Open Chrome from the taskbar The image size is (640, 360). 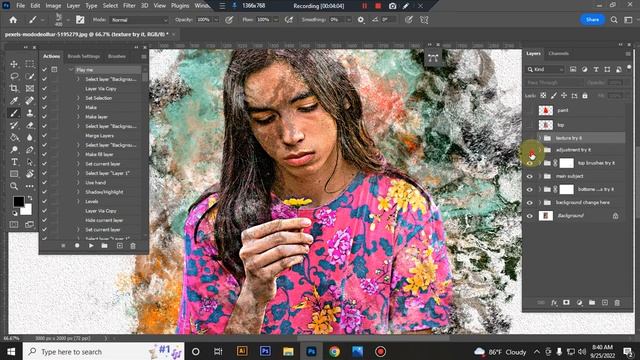click(x=334, y=351)
